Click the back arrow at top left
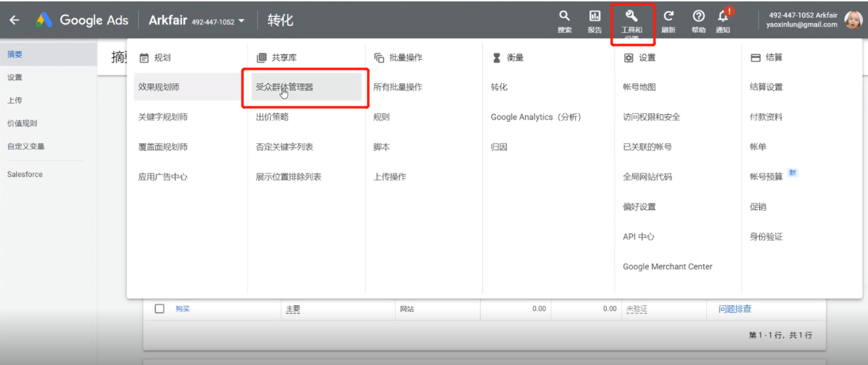Viewport: 868px width, 365px height. (x=14, y=20)
